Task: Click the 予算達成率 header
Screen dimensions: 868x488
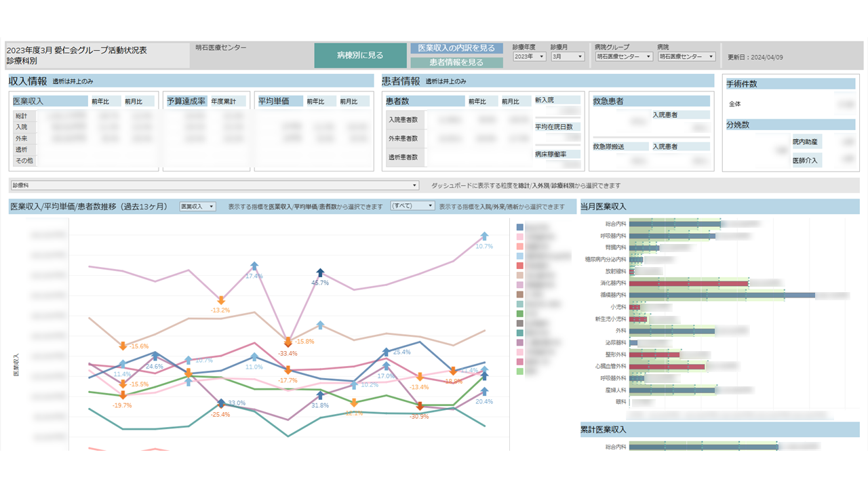Action: pos(186,101)
